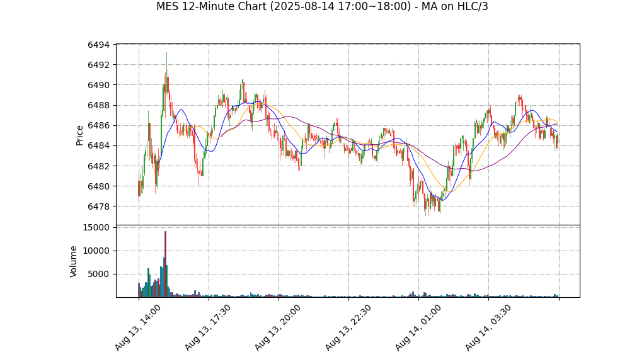Click the Aug 14, 01:00 time label
This screenshot has width=644, height=362.
tap(418, 327)
